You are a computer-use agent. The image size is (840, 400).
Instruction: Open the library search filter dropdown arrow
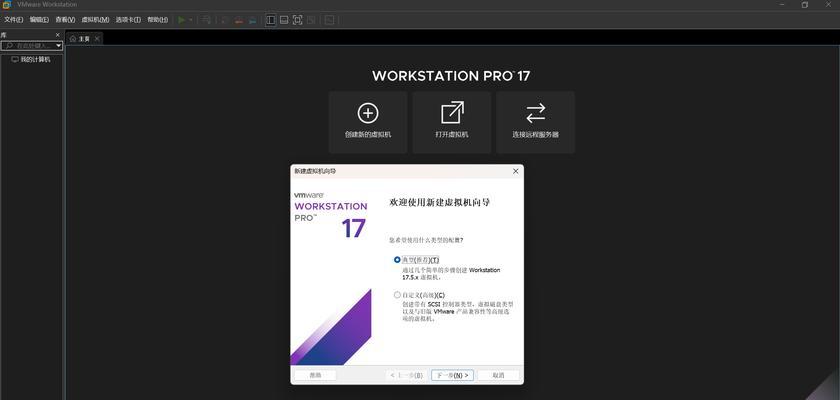(59, 46)
